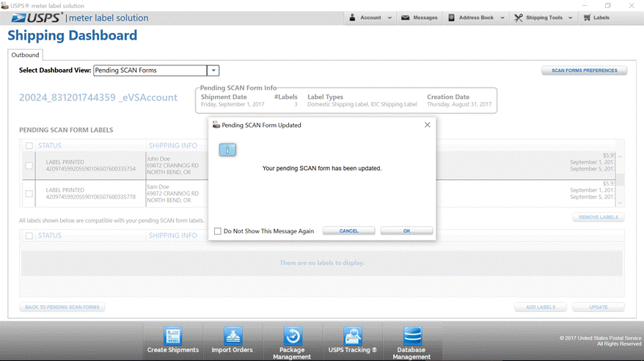
Task: Open the Import Orders tool
Action: coord(233,340)
